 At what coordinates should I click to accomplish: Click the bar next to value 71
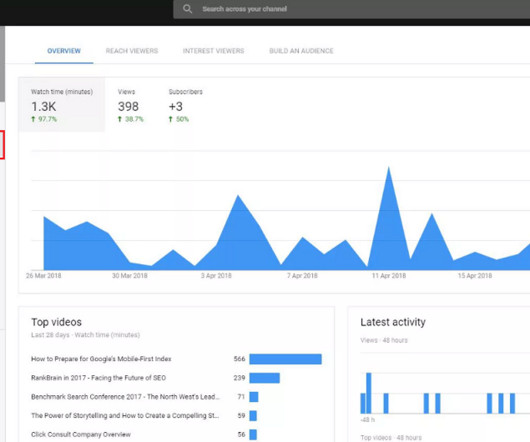pyautogui.click(x=254, y=397)
